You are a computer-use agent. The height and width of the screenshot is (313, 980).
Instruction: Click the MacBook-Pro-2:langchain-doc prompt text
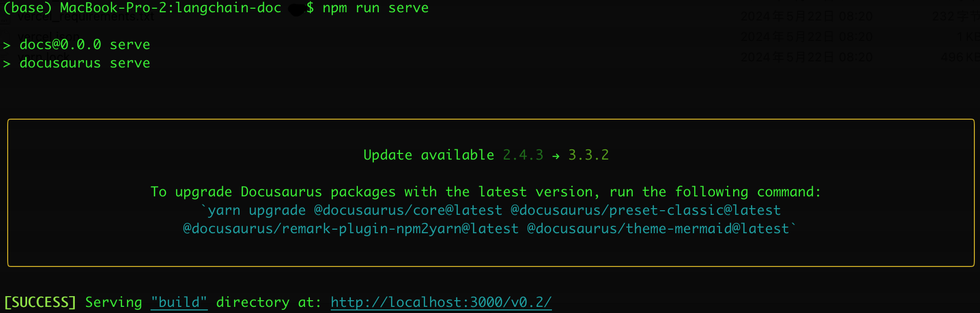(171, 8)
